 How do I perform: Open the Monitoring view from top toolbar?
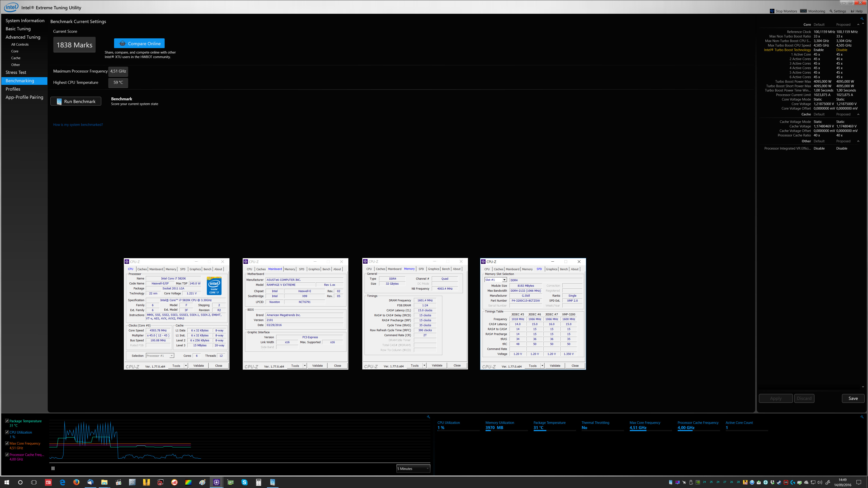812,11
